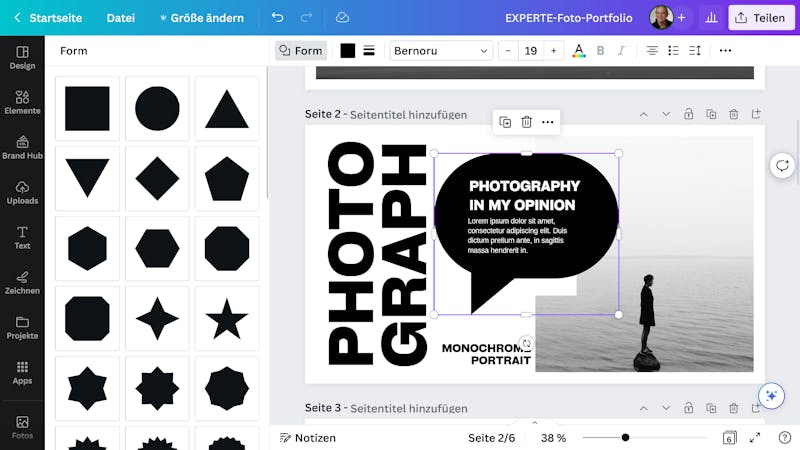The height and width of the screenshot is (450, 800).
Task: Open the Zeichnen drawing tool
Action: pyautogui.click(x=22, y=283)
